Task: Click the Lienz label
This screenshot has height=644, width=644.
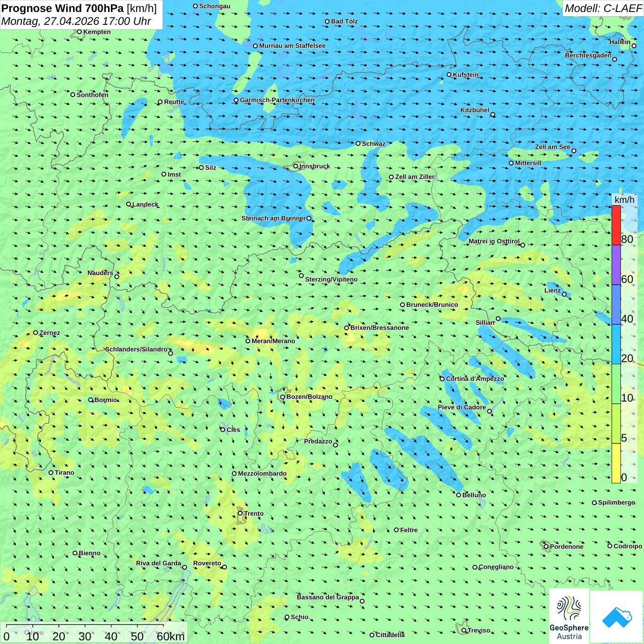Action: (552, 290)
